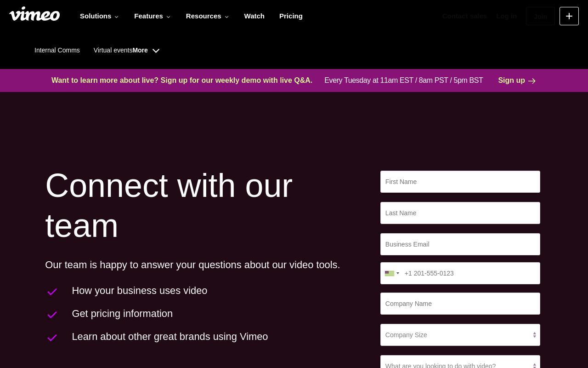This screenshot has height=368, width=588.
Task: Open the plus icon button in header
Action: click(569, 16)
